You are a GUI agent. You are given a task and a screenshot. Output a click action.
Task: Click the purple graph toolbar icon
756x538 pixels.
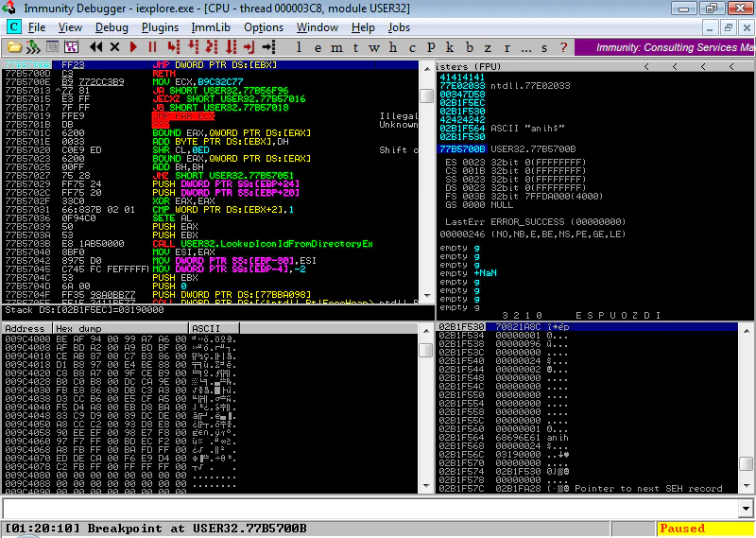(x=72, y=47)
